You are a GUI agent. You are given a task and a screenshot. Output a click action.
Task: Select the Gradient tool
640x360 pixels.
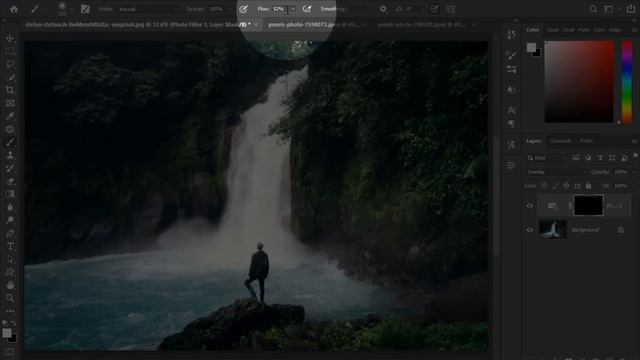click(10, 194)
